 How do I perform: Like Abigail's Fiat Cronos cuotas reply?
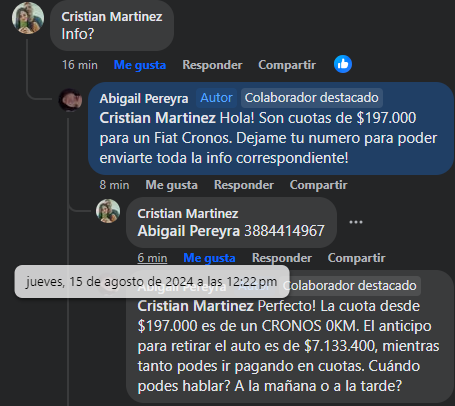[x=172, y=185]
